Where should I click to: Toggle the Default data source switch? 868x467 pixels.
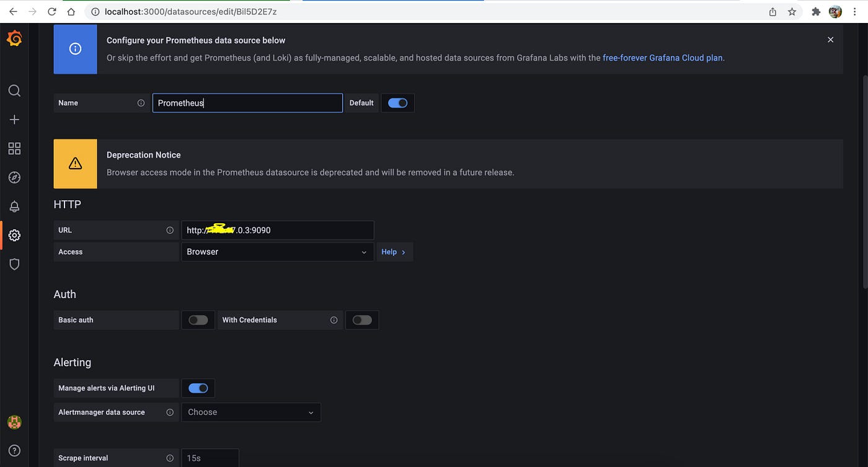click(x=397, y=102)
